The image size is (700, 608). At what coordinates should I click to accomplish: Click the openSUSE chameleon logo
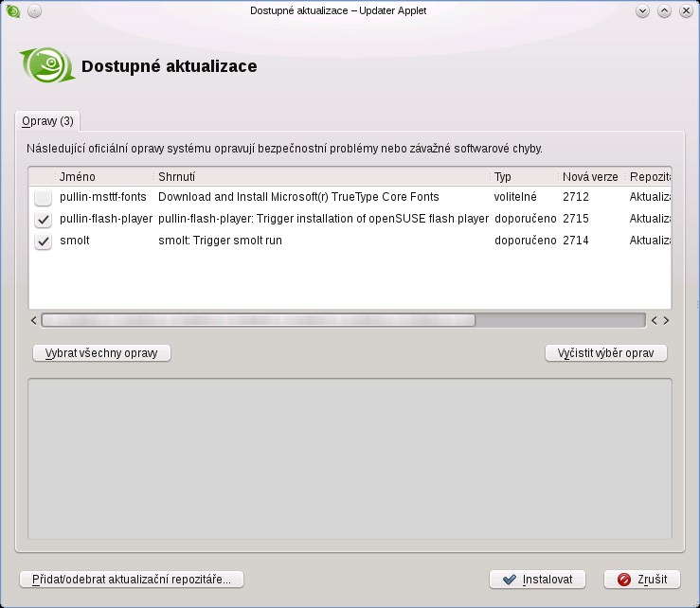click(46, 66)
